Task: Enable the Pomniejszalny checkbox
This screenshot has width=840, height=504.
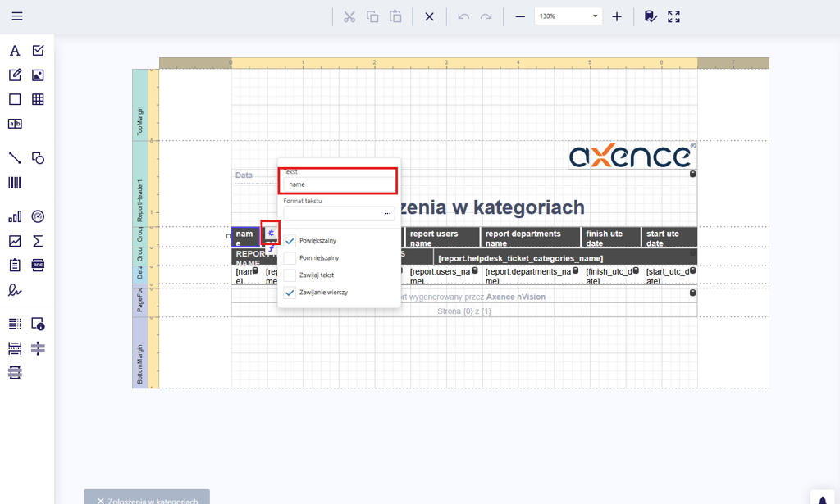Action: point(290,258)
